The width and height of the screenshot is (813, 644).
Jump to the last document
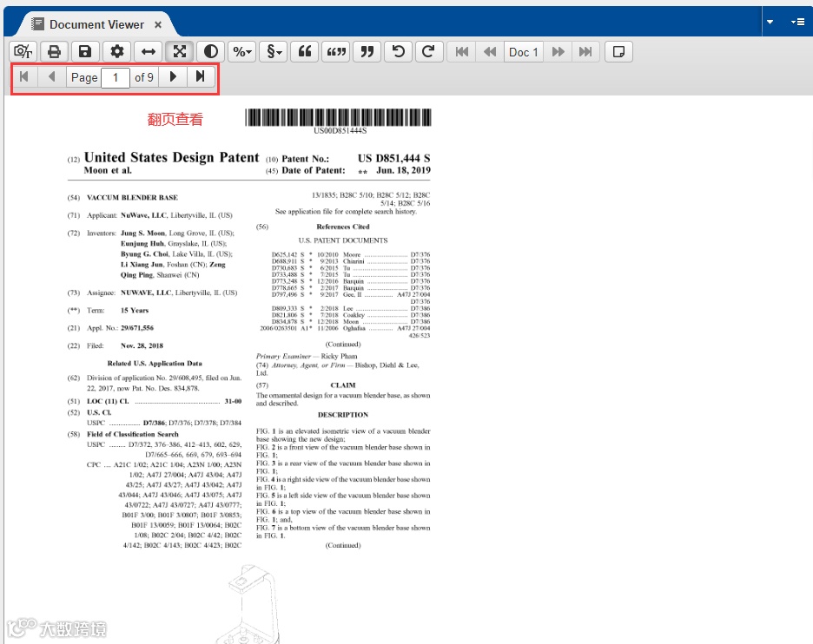[x=585, y=52]
